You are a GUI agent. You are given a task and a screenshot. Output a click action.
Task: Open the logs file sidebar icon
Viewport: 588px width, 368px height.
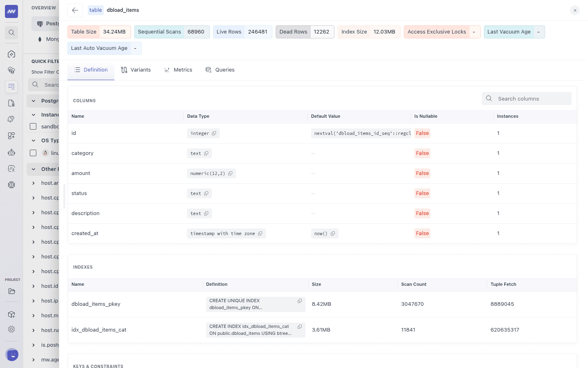coord(11,103)
